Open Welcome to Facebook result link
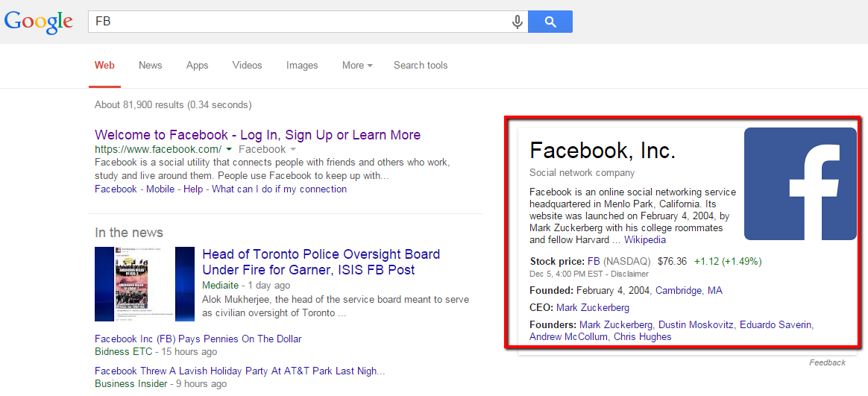 pyautogui.click(x=257, y=135)
